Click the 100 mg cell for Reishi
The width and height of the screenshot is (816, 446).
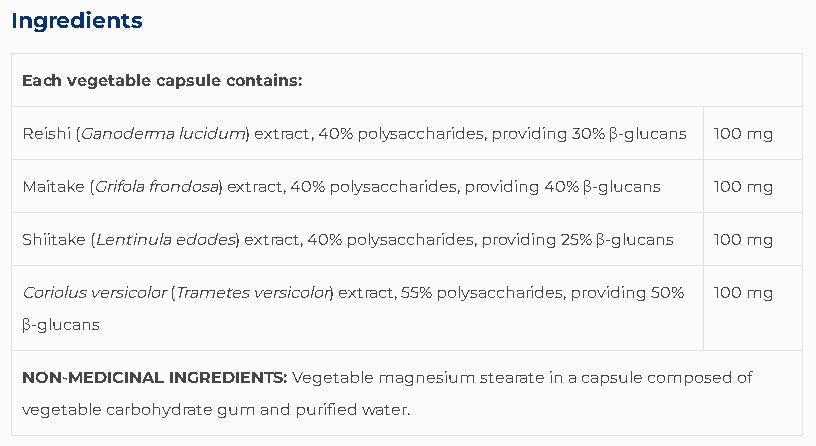pos(743,133)
